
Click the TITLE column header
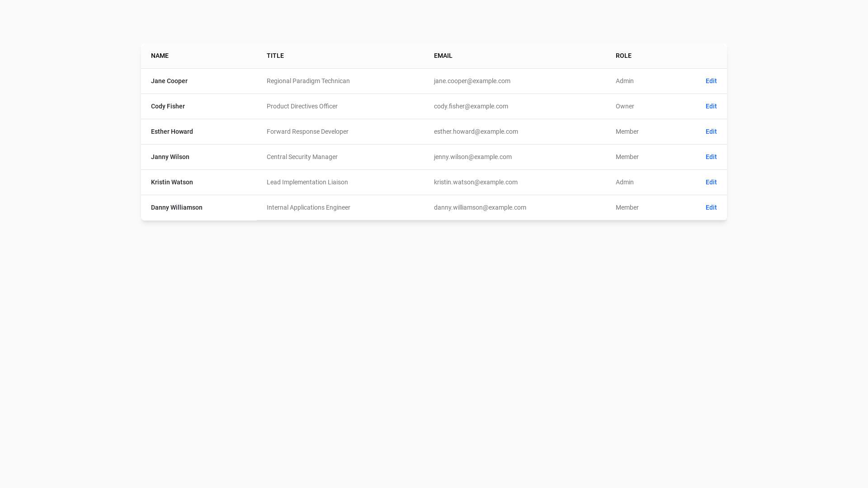[x=275, y=56]
